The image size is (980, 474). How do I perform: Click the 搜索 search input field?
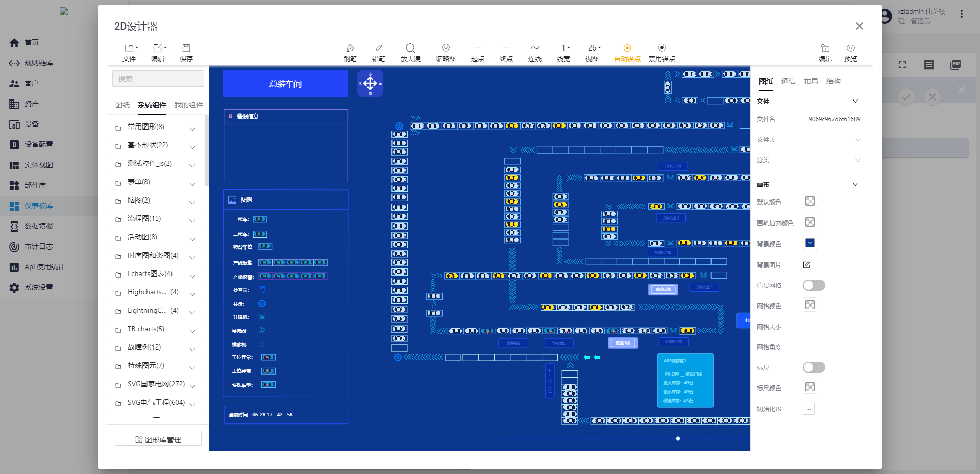click(158, 79)
